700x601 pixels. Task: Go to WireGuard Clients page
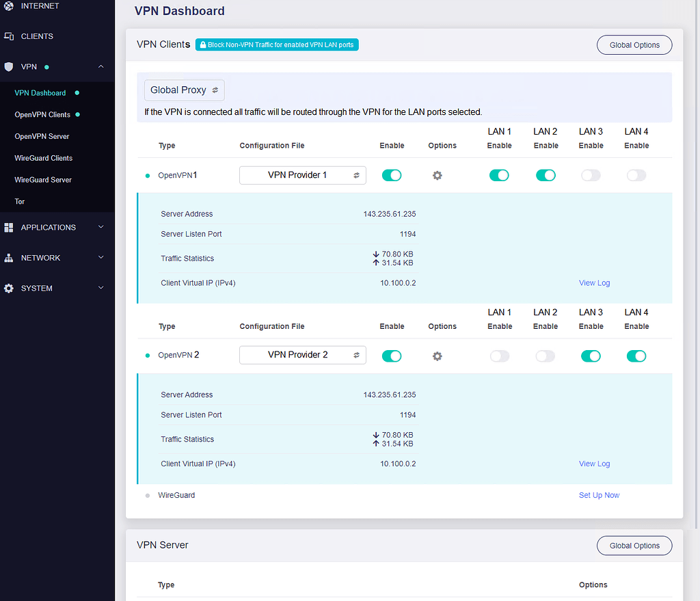click(x=42, y=158)
